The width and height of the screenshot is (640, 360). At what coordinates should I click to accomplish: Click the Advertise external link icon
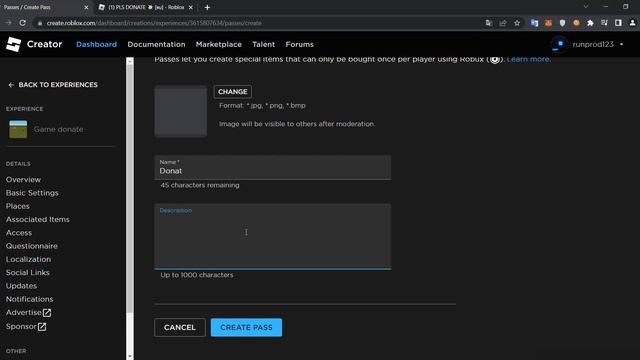(x=47, y=313)
